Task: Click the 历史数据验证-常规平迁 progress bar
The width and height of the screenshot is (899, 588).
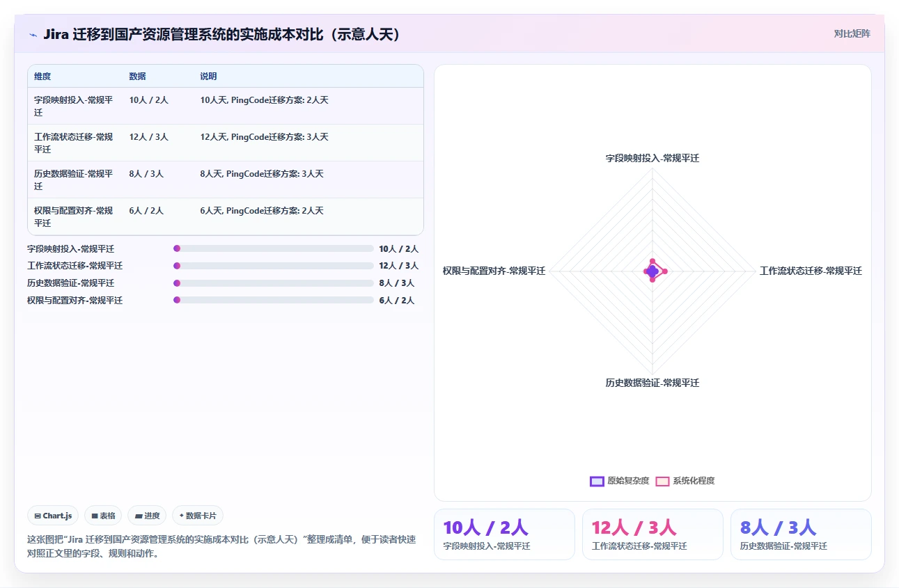Action: click(274, 283)
